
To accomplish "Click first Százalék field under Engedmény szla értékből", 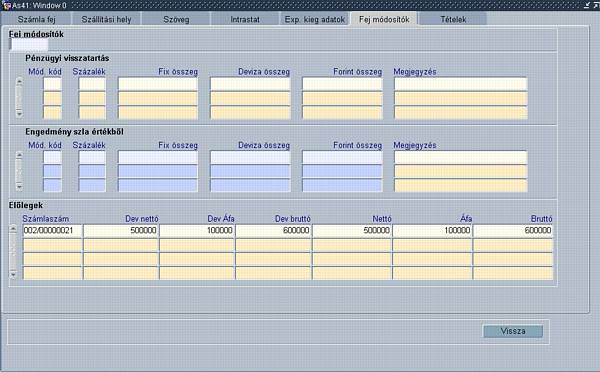I will coord(92,157).
